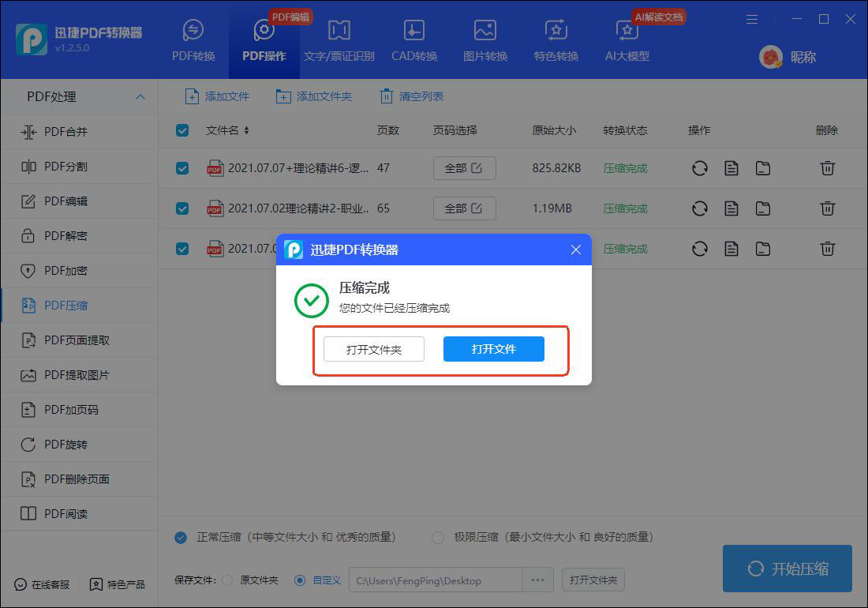The height and width of the screenshot is (608, 868).
Task: Open output folder of 1.19MB file
Action: (x=763, y=208)
